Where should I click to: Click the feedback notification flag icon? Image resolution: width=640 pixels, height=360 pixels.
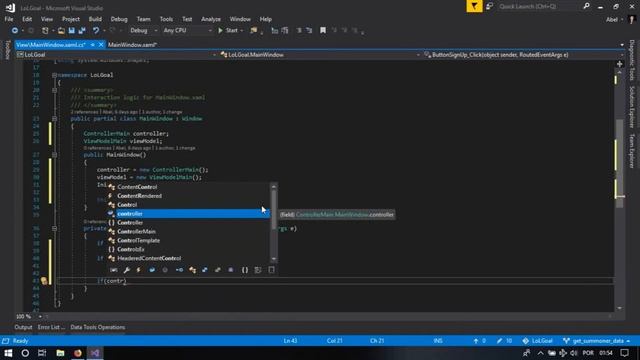(474, 6)
